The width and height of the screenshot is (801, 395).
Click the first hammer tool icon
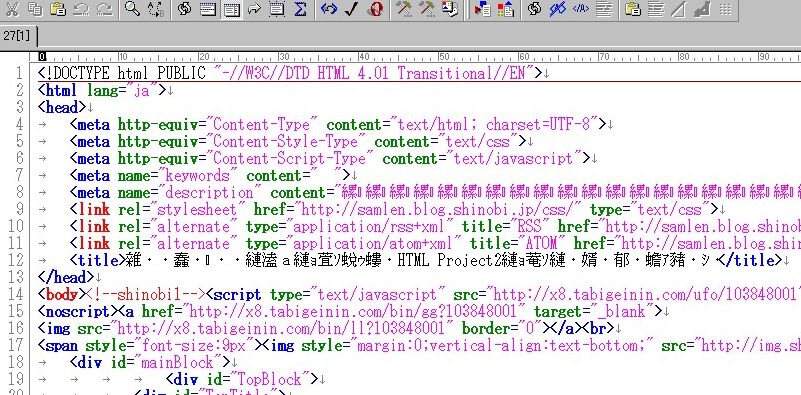(404, 9)
